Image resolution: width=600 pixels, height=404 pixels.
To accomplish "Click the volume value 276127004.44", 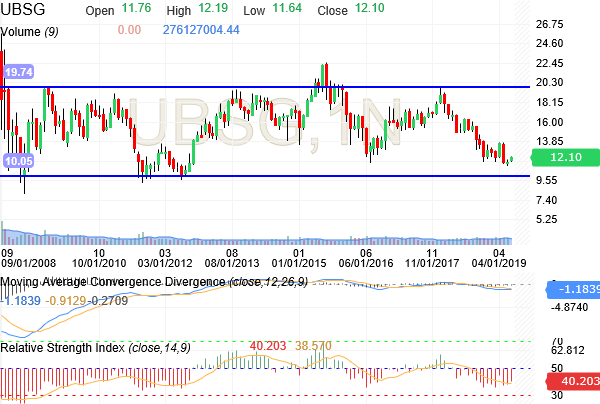I will tap(201, 30).
